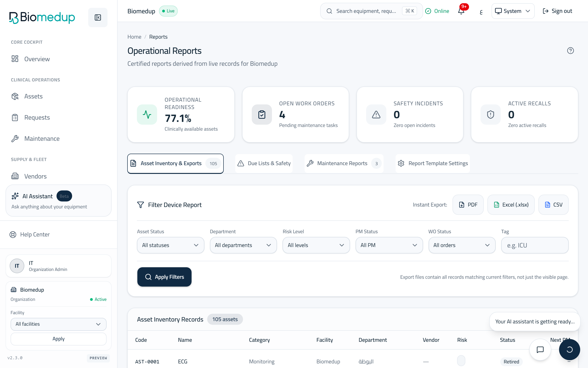Click the Operational Readiness pulse icon

click(x=147, y=114)
